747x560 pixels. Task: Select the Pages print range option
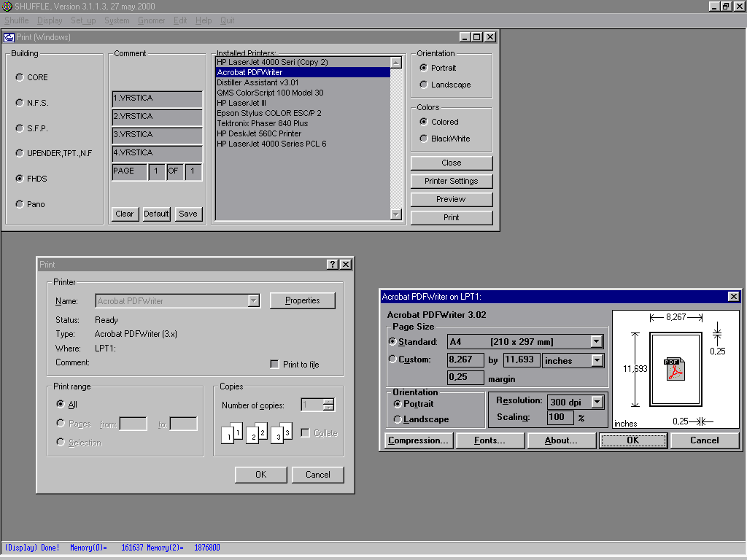[x=61, y=424]
